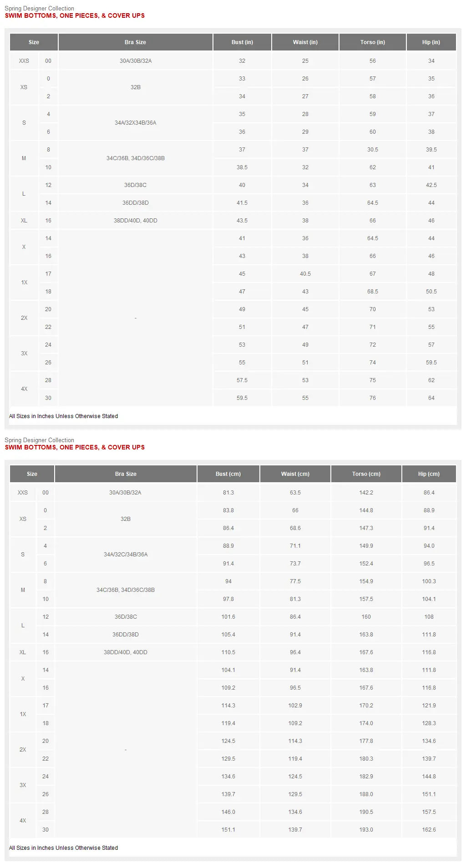Click the Torso (in) column header
Viewport: 466px width, 868px height.
(372, 42)
